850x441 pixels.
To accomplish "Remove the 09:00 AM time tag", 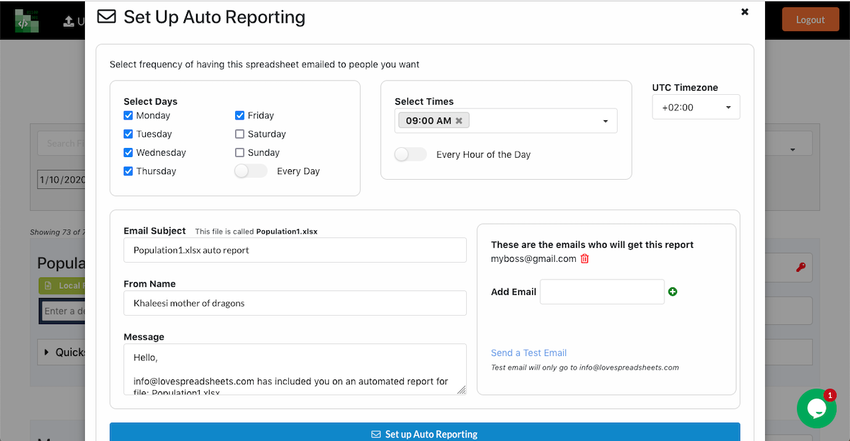I will 459,121.
